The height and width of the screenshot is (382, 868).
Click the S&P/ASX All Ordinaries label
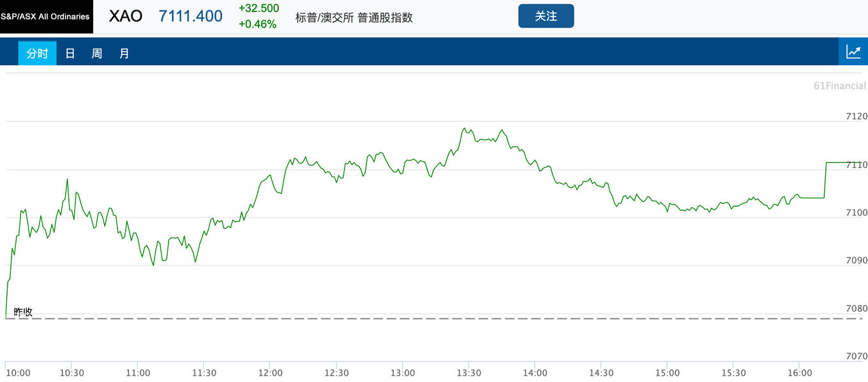tap(46, 17)
